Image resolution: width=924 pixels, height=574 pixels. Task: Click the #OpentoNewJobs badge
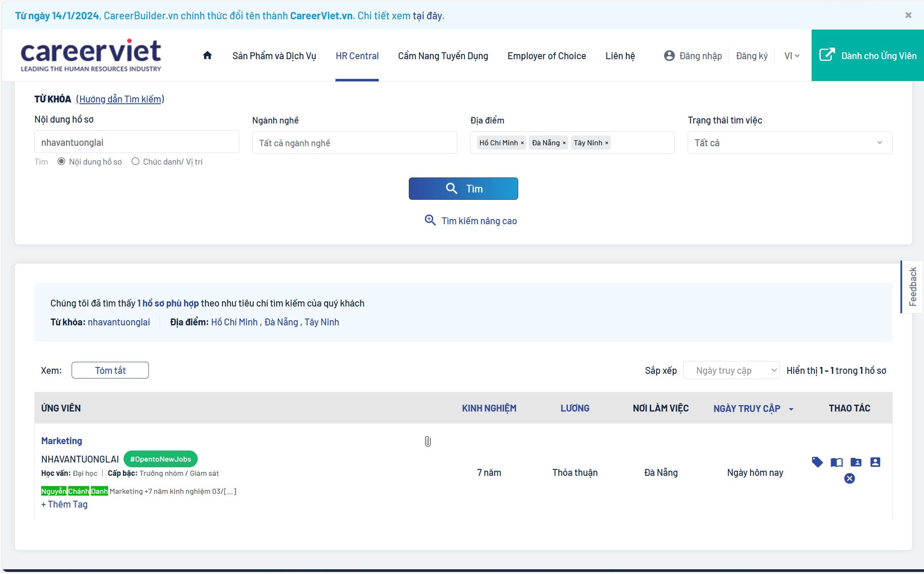tap(160, 459)
